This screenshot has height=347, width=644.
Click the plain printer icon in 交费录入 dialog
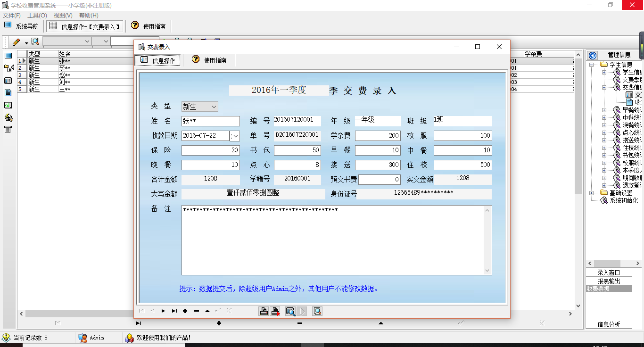[x=264, y=311]
